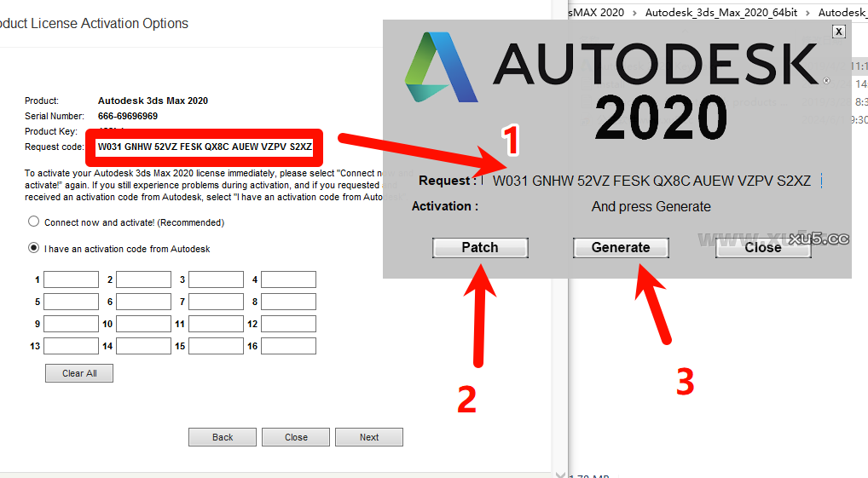The width and height of the screenshot is (868, 478).
Task: Click the Clear All button
Action: (x=78, y=373)
